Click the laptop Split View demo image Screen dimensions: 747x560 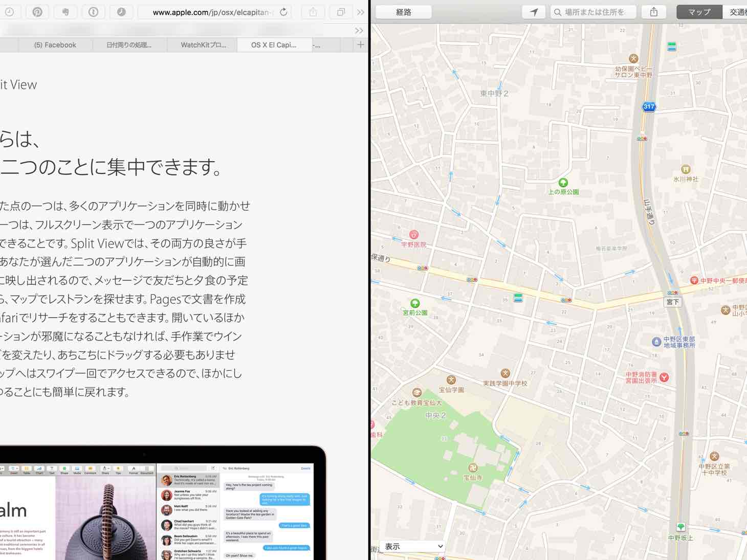(163, 504)
